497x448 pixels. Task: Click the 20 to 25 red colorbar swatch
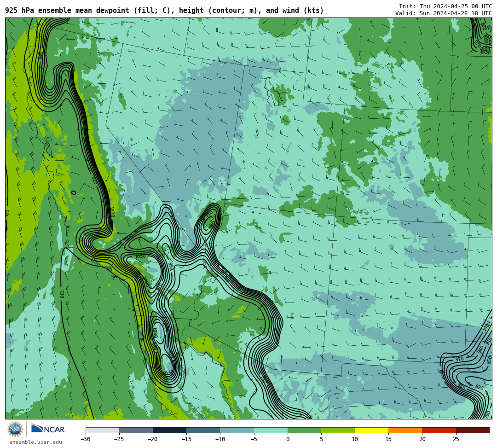tap(439, 430)
